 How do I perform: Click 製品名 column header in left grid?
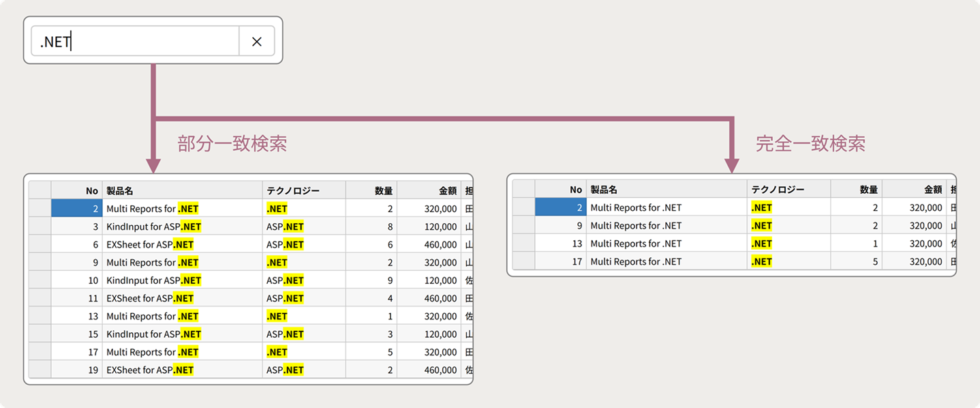pyautogui.click(x=181, y=190)
